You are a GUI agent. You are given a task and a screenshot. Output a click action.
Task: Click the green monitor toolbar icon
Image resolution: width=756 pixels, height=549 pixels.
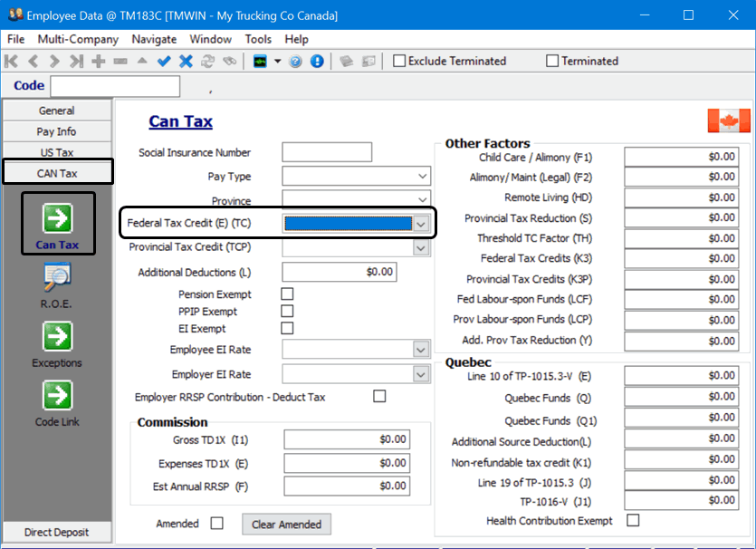(260, 62)
